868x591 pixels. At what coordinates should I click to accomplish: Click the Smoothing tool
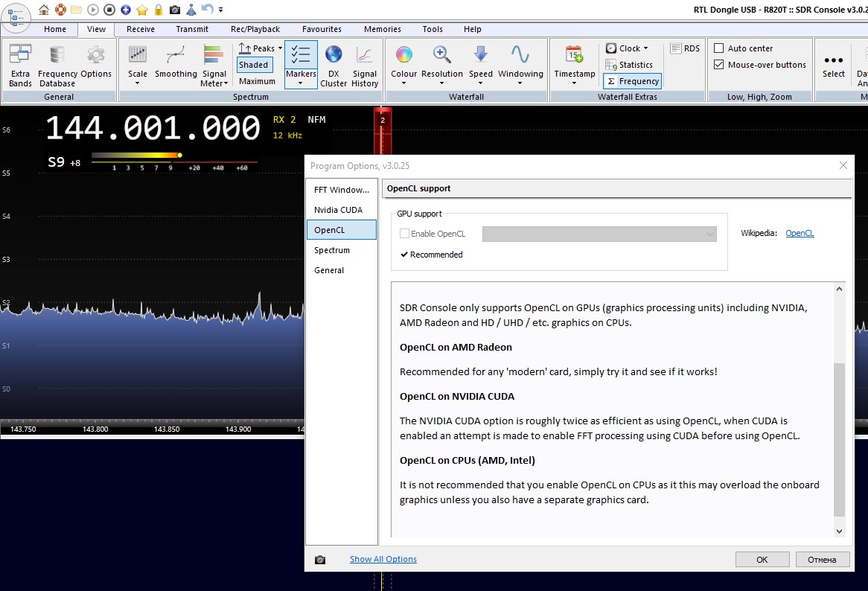(176, 62)
